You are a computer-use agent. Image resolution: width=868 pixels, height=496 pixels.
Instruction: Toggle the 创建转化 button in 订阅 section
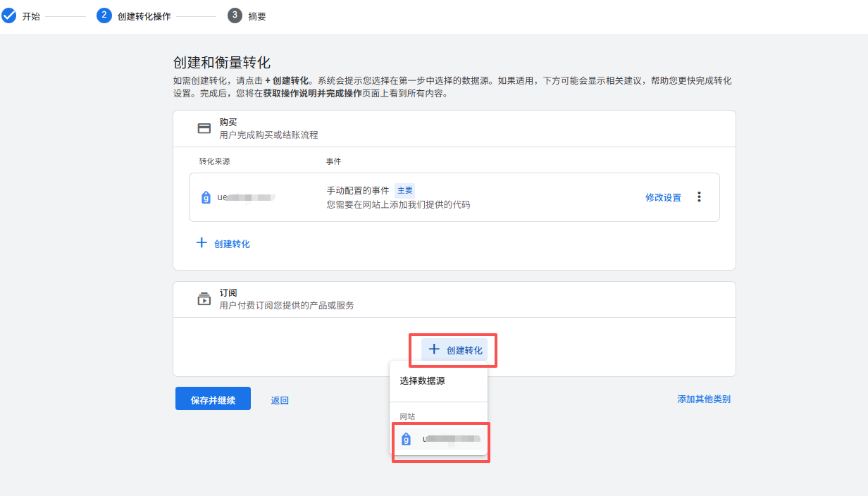tap(454, 350)
